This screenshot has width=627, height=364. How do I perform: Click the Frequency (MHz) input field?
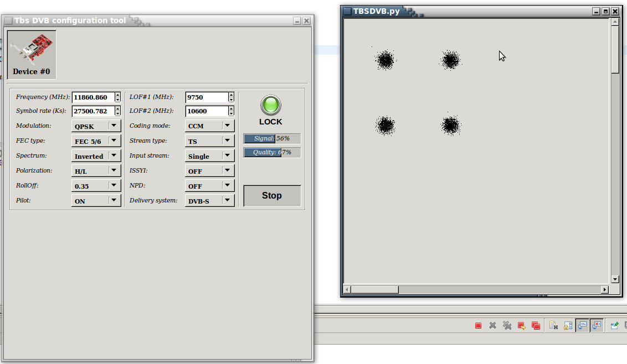coord(93,97)
